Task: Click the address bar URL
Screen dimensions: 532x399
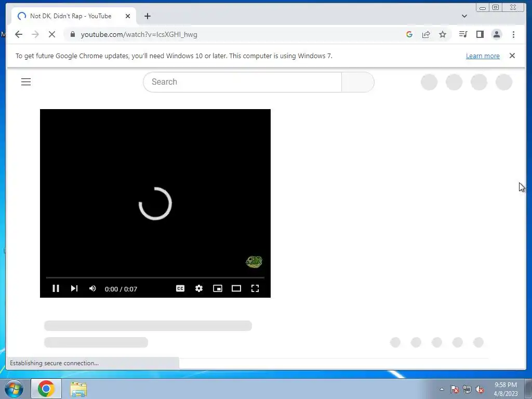Action: pos(139,35)
